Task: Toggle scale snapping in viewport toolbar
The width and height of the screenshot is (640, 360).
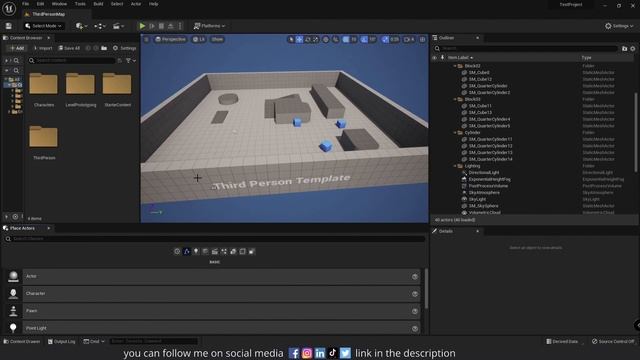Action: click(385, 40)
